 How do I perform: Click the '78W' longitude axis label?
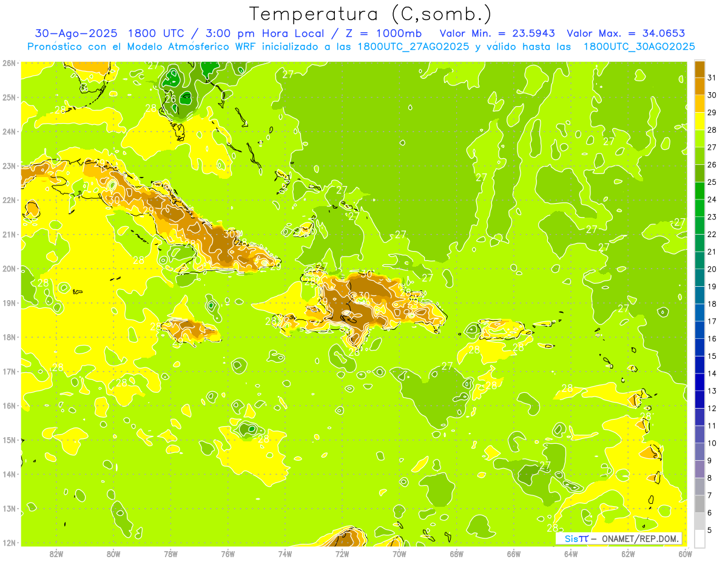[x=170, y=554]
